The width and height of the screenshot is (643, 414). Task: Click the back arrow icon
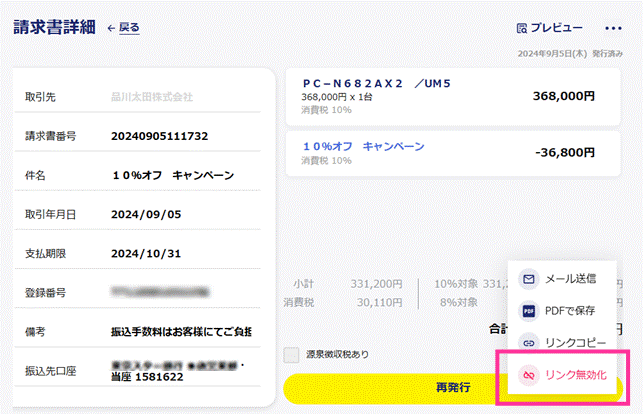pyautogui.click(x=111, y=28)
